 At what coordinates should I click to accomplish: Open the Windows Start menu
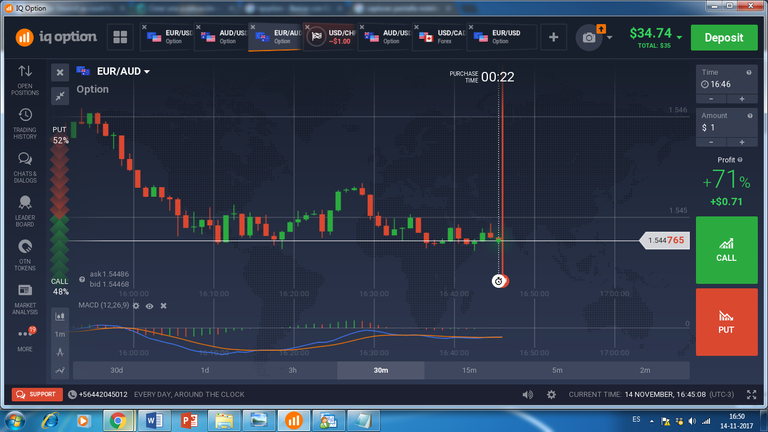(15, 421)
